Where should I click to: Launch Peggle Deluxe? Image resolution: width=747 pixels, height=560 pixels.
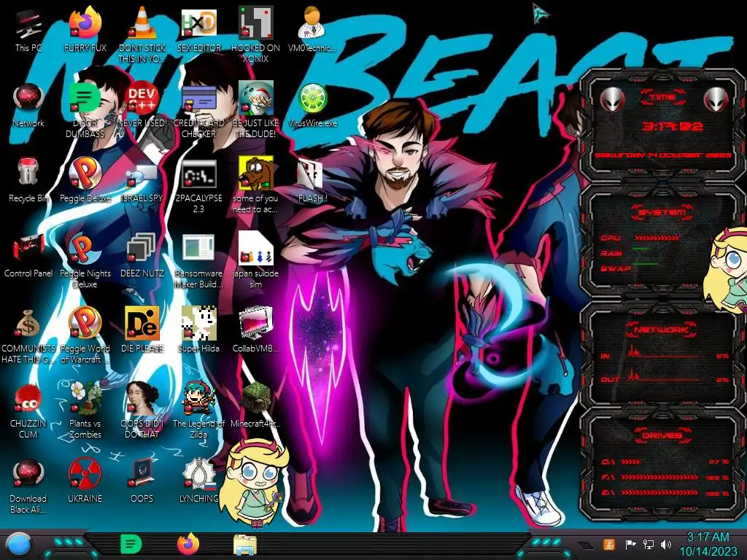pyautogui.click(x=85, y=180)
